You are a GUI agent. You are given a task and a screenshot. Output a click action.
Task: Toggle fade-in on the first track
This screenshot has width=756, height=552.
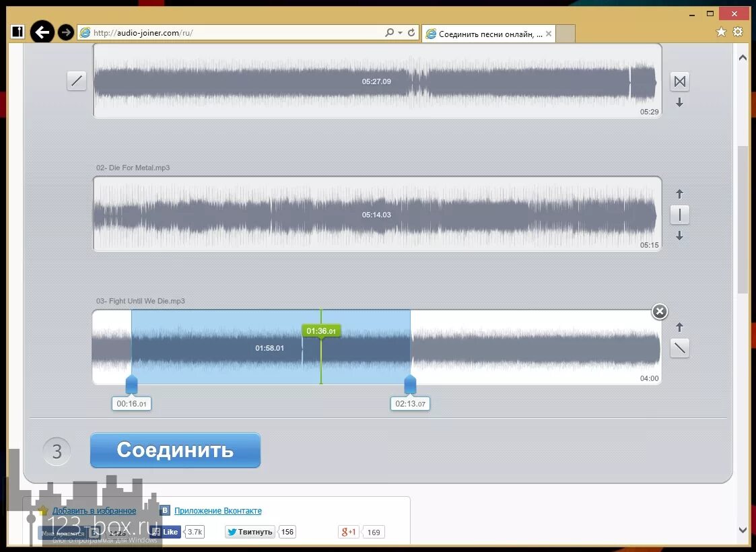[x=77, y=81]
